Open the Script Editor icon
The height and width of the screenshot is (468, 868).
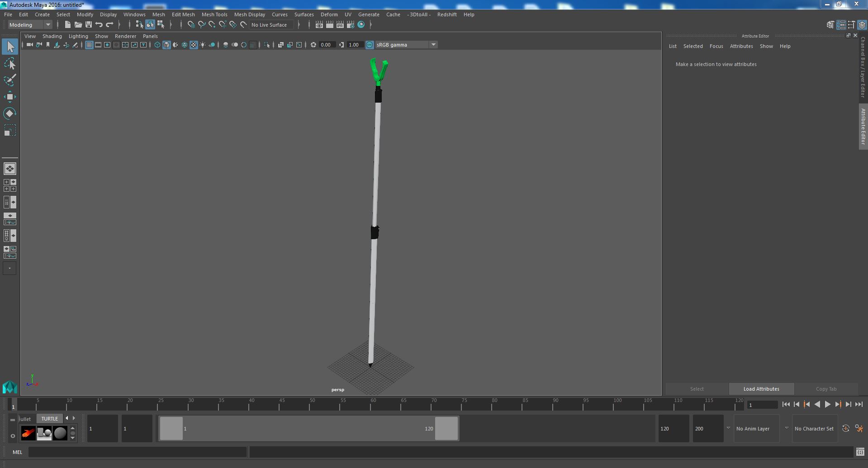tap(860, 452)
